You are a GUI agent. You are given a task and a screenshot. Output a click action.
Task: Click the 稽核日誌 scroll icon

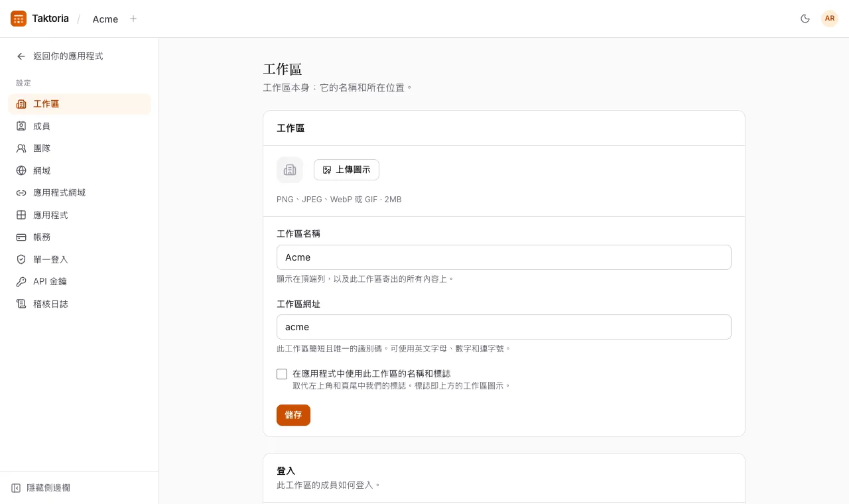click(x=21, y=304)
